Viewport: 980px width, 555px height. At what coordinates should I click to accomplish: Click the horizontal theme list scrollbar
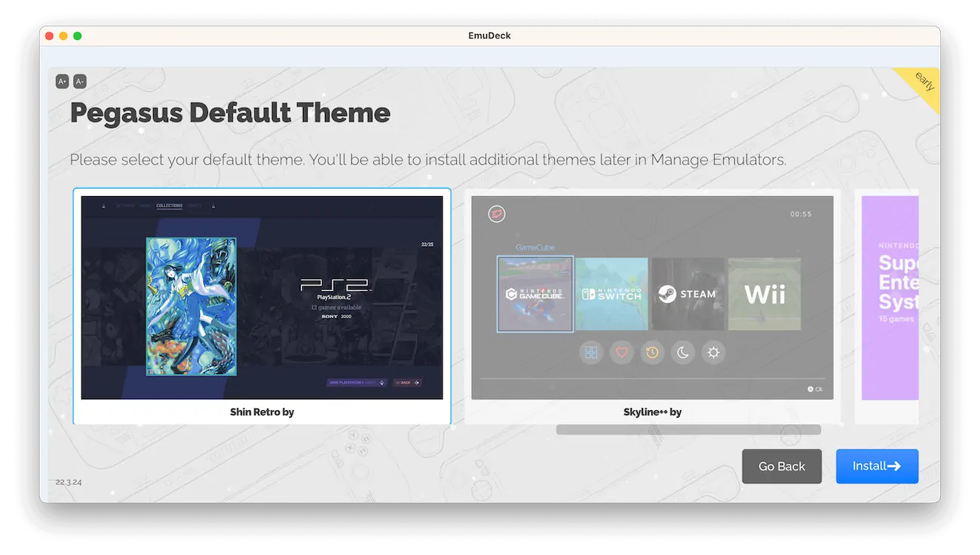point(688,430)
